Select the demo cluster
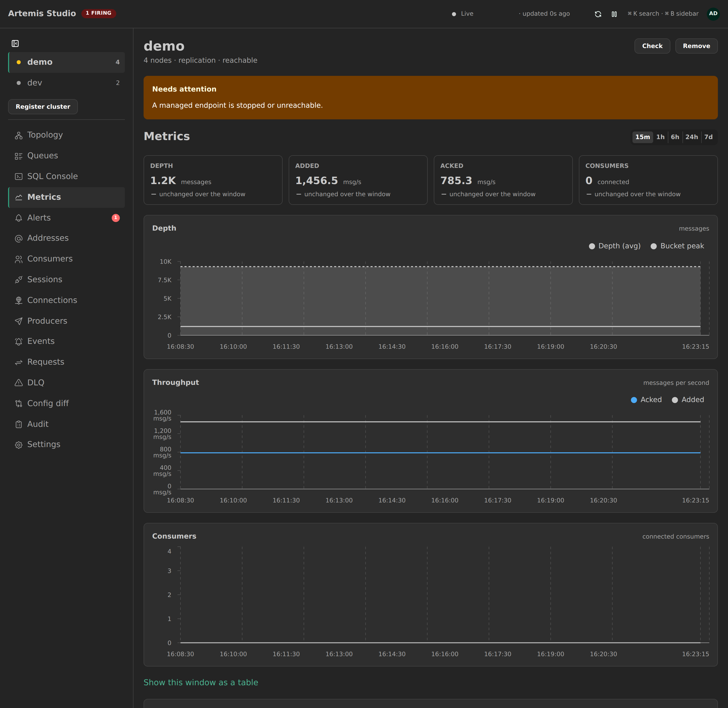The width and height of the screenshot is (728, 708). 66,62
